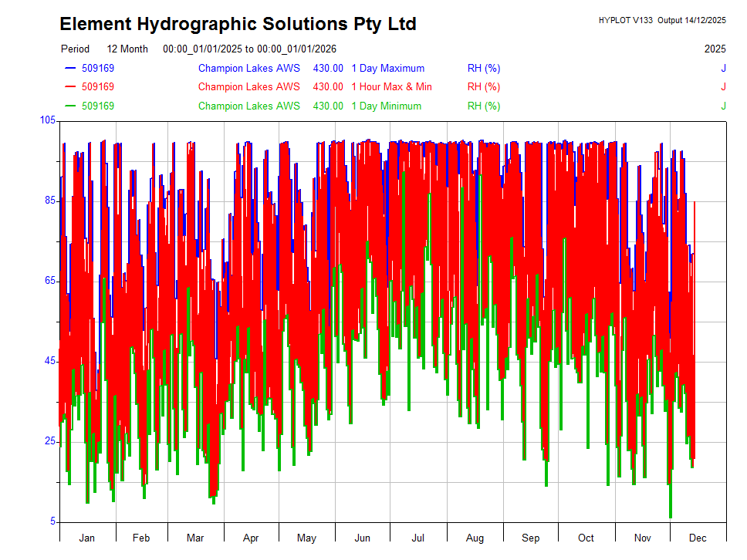Select the '1 Hour Max & Min' legend label
This screenshot has width=747, height=560.
(x=391, y=87)
